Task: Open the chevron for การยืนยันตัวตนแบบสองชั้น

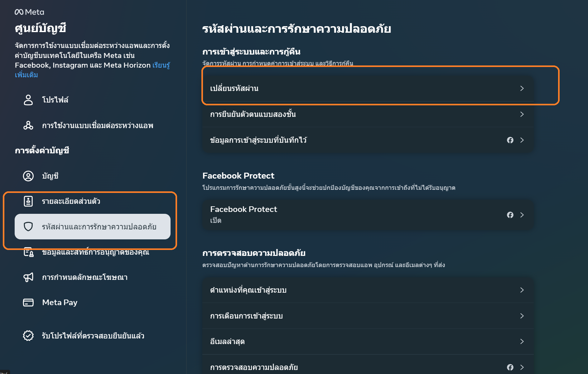Action: [522, 114]
